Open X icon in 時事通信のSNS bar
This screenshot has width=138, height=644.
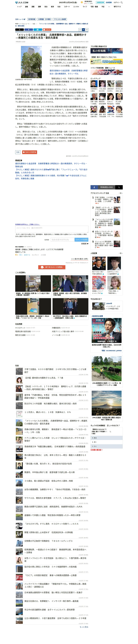119,187
